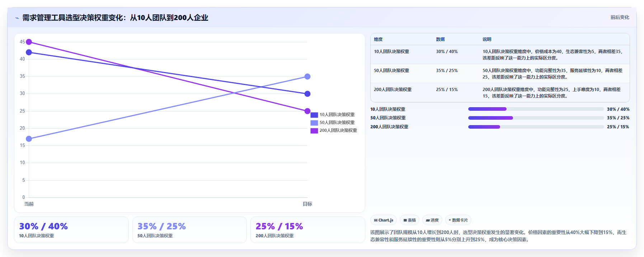Viewport: 644px width, 257px height.
Task: Click the 30% / 40% value beside progress bar
Action: pos(618,109)
